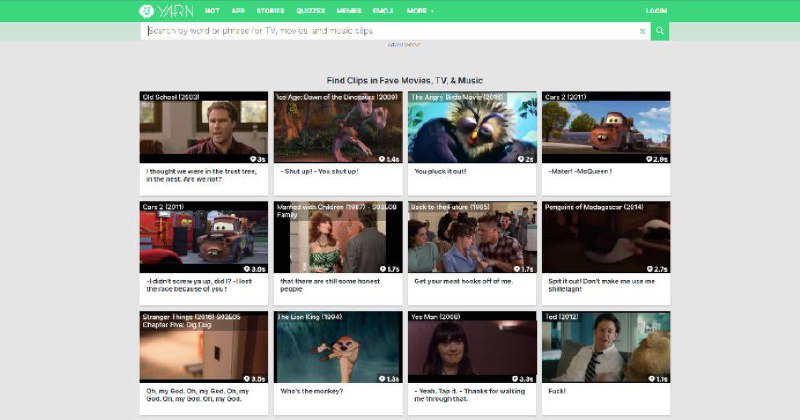Expand the MORE dropdown menu
Viewport: 800px width, 420px height.
point(420,11)
